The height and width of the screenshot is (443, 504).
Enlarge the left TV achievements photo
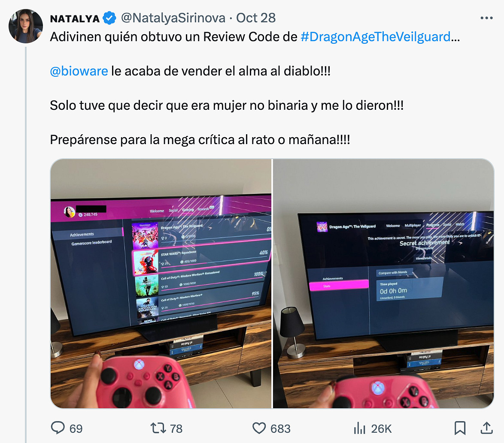(x=161, y=283)
